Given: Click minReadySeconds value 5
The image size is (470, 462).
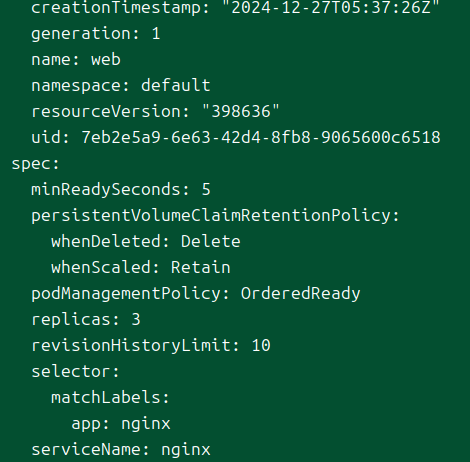Looking at the screenshot, I should point(206,189).
